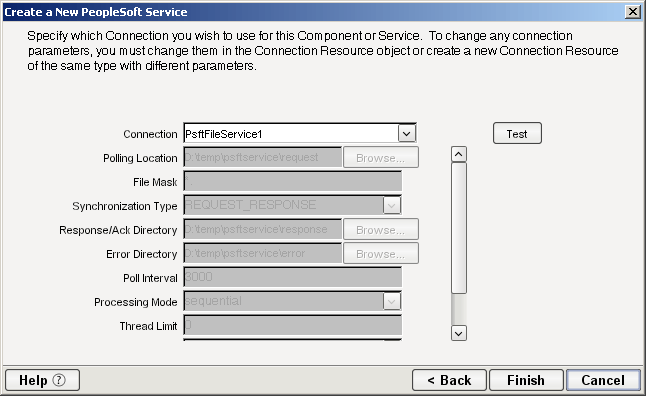Open the Connection dropdown arrow
This screenshot has width=646, height=396.
tap(407, 134)
